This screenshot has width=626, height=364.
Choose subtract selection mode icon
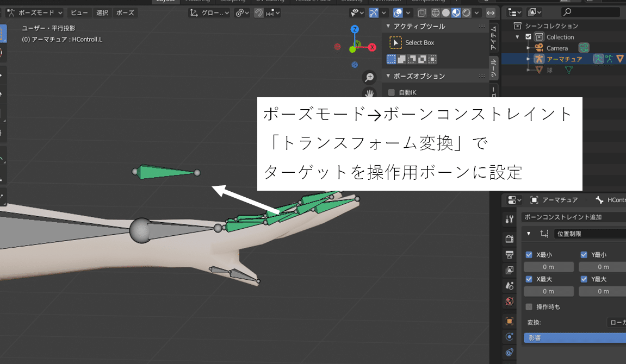tap(412, 59)
